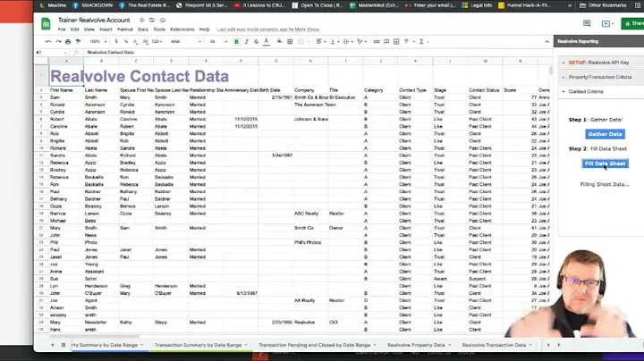Insert a link with chain icon

coord(377,41)
